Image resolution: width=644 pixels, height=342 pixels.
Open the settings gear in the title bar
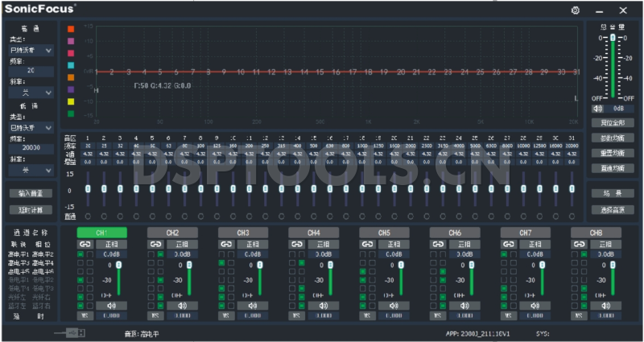(x=576, y=10)
